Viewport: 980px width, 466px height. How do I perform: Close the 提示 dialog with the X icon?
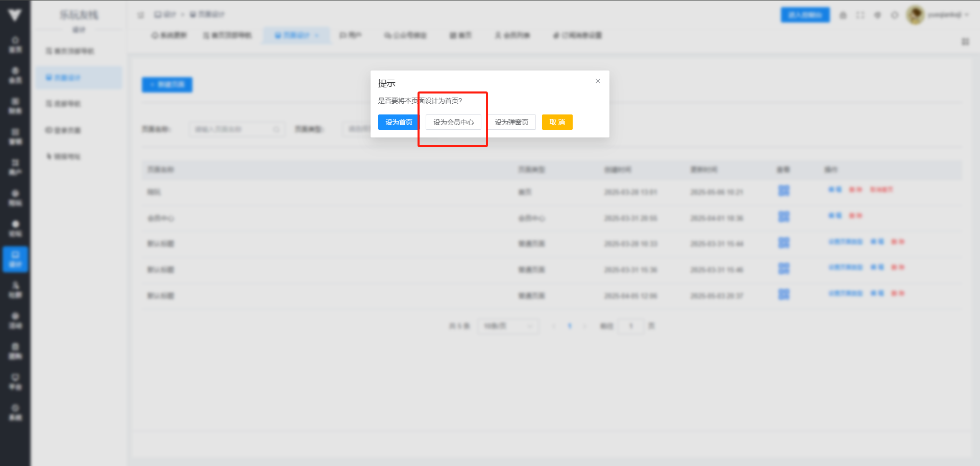pos(598,81)
